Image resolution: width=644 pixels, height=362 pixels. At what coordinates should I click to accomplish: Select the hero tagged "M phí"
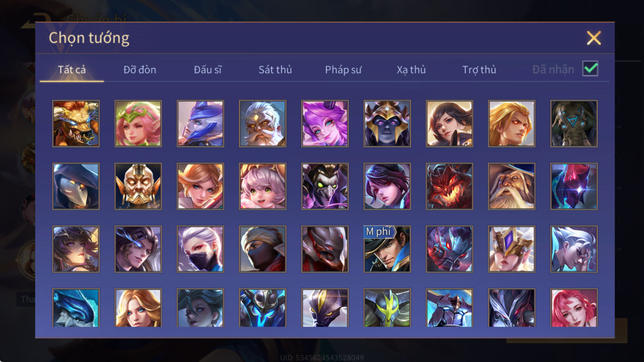point(387,249)
